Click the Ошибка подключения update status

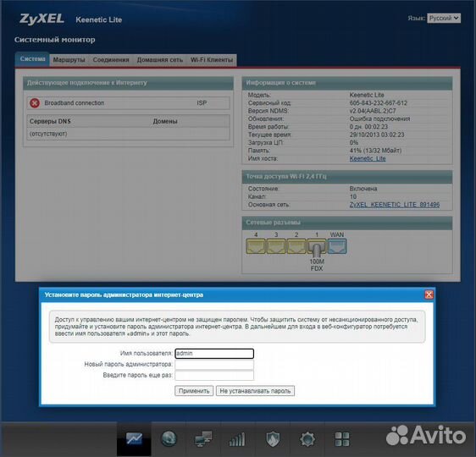pos(379,118)
